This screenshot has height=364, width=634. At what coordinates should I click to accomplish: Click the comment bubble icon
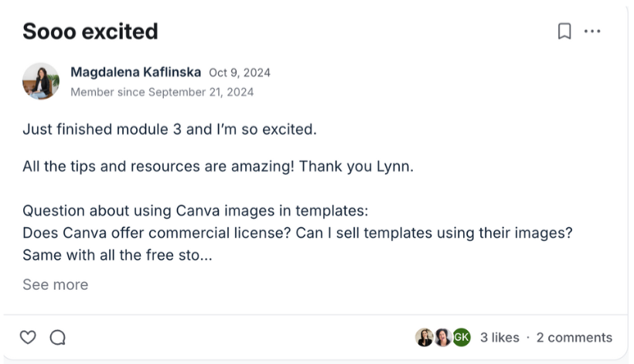(x=57, y=337)
